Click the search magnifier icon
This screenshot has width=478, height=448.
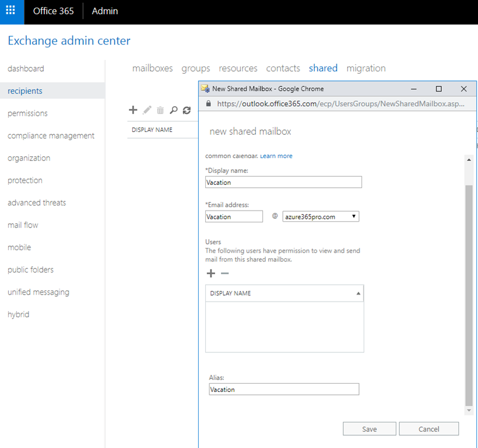(x=174, y=110)
